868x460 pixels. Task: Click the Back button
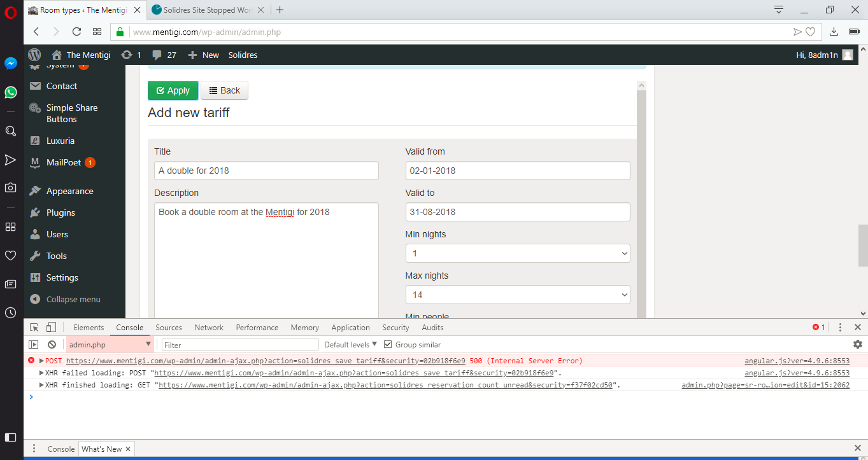coord(224,90)
